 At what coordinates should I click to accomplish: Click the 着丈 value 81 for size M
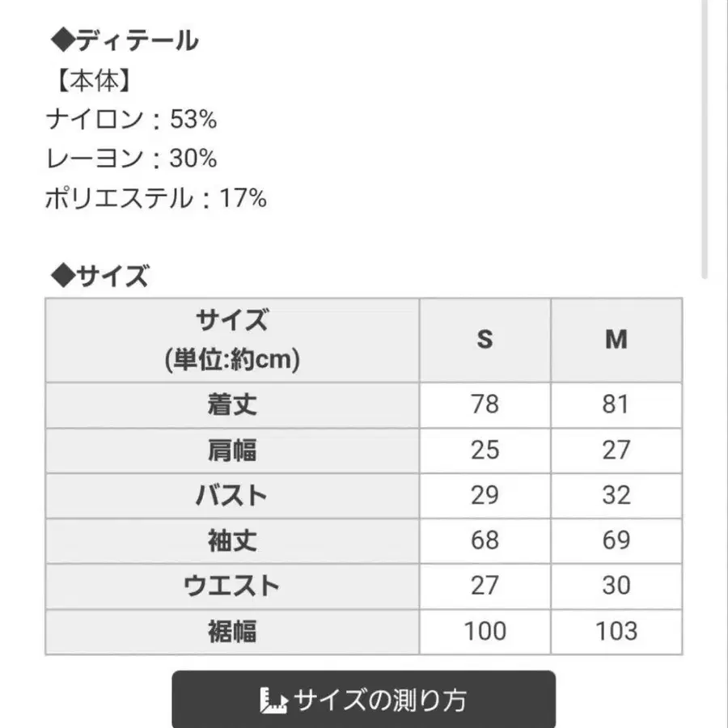[x=616, y=404]
